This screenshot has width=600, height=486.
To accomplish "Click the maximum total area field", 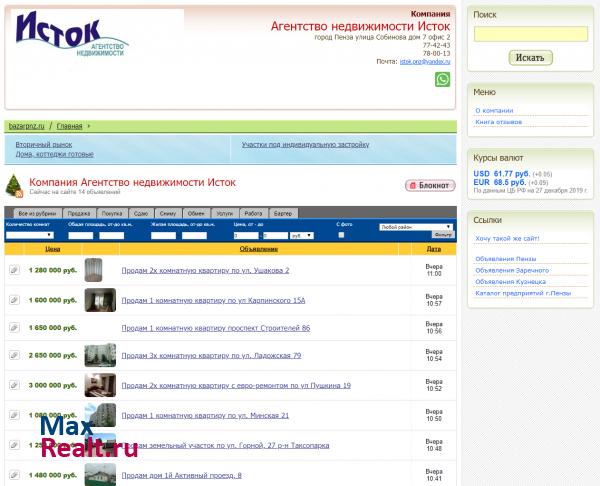I will 112,235.
